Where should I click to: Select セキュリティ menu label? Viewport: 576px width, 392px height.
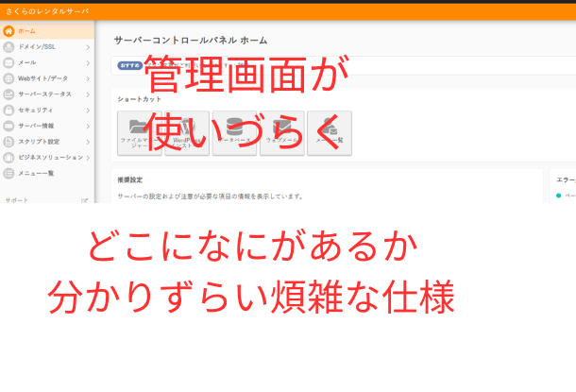(35, 111)
